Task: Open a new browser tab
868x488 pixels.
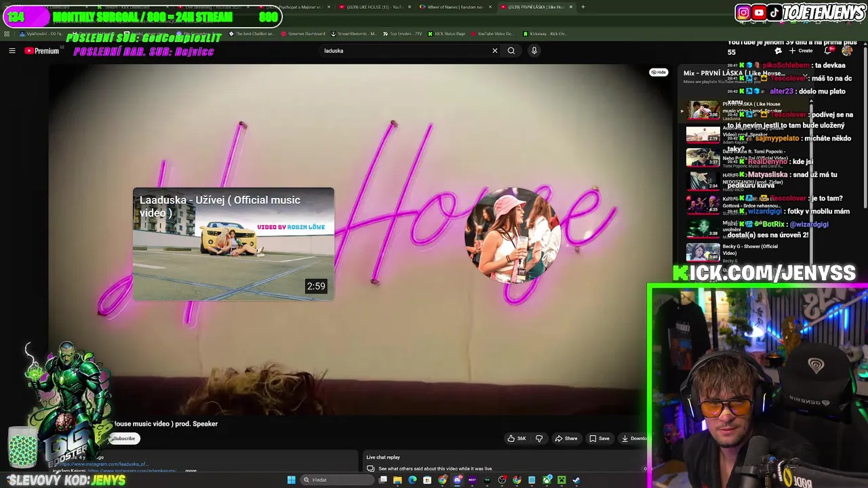Action: pyautogui.click(x=583, y=7)
